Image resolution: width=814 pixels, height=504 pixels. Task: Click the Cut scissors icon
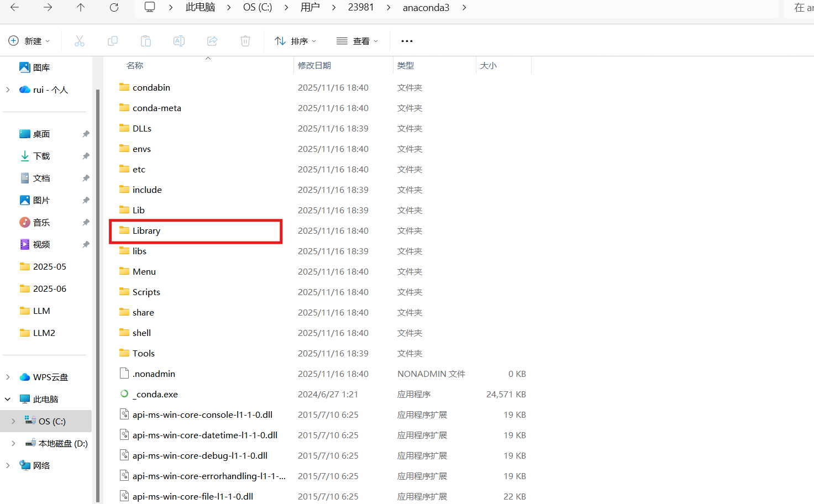pos(80,41)
